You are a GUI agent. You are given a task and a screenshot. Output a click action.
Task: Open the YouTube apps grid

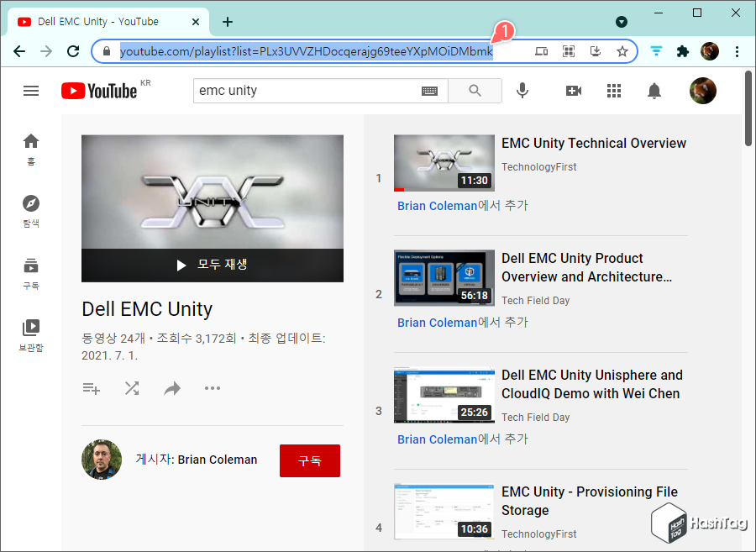click(x=614, y=91)
